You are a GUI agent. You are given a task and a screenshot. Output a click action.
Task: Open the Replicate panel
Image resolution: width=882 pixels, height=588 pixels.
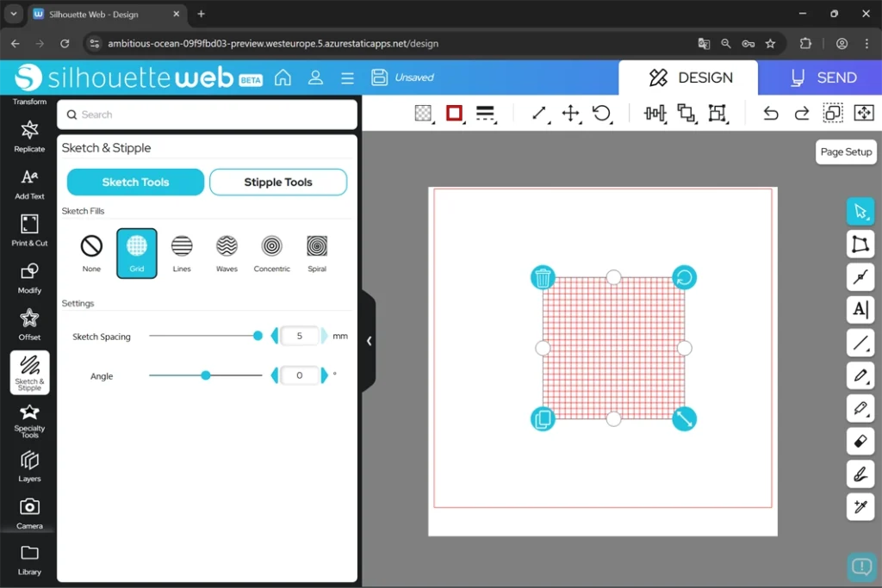point(29,136)
